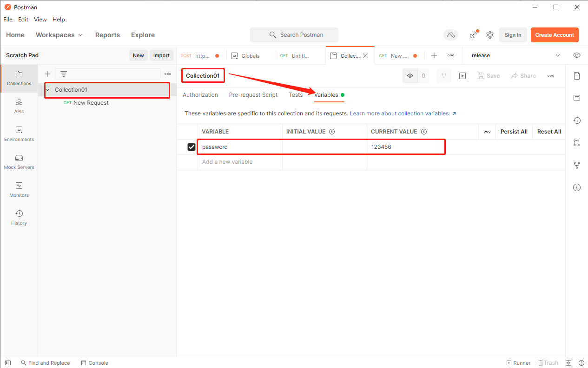Close the Collection01 tab
Viewport: 588px width, 368px height.
[365, 56]
